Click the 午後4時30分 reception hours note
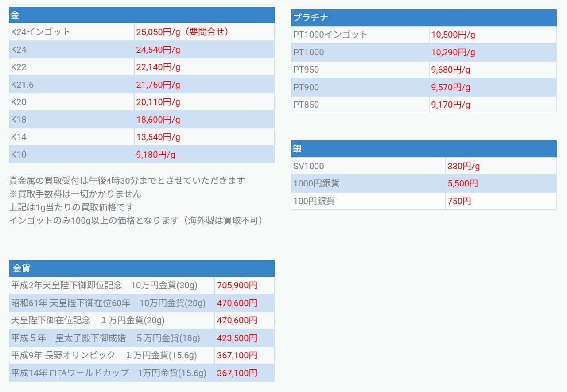This screenshot has width=567, height=392. (127, 180)
